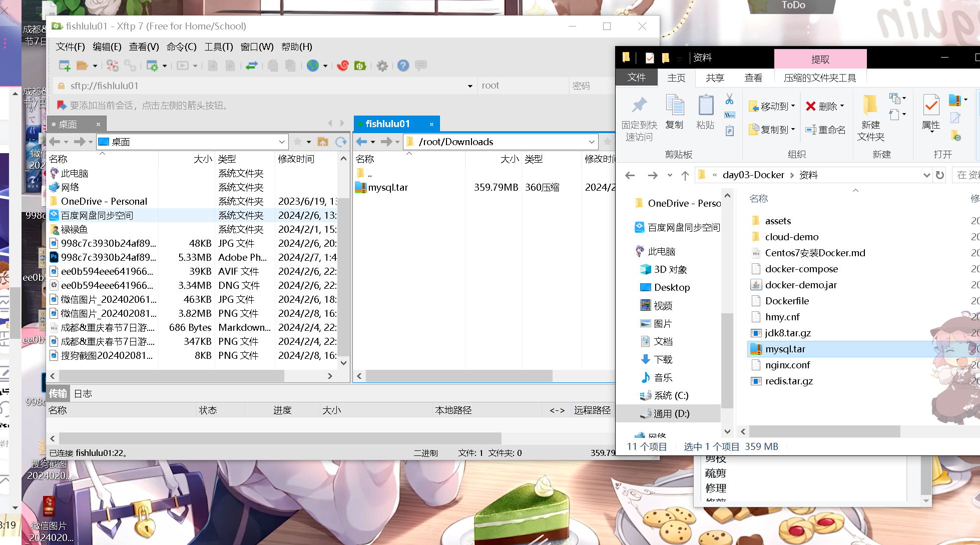The height and width of the screenshot is (545, 980).
Task: Launch Xshell via the red swirl icon
Action: tap(343, 66)
